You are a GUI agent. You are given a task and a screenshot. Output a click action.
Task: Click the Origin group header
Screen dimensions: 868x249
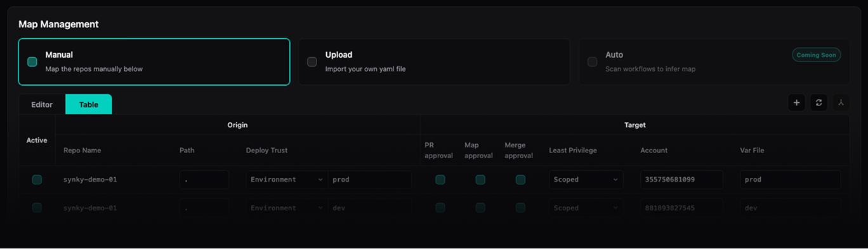tap(237, 125)
